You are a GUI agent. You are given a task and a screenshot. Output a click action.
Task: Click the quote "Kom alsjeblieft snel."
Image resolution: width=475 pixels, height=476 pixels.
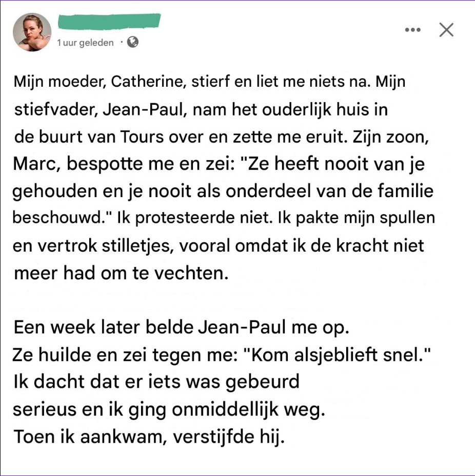340,355
